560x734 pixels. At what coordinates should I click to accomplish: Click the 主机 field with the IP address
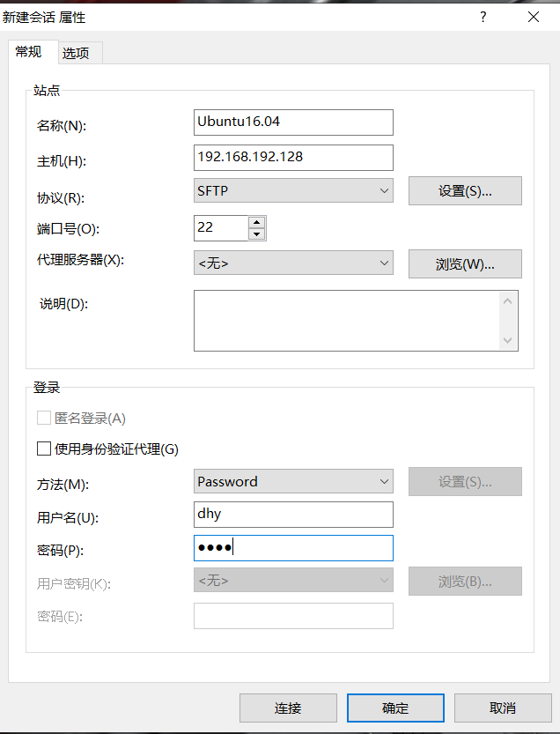(291, 157)
